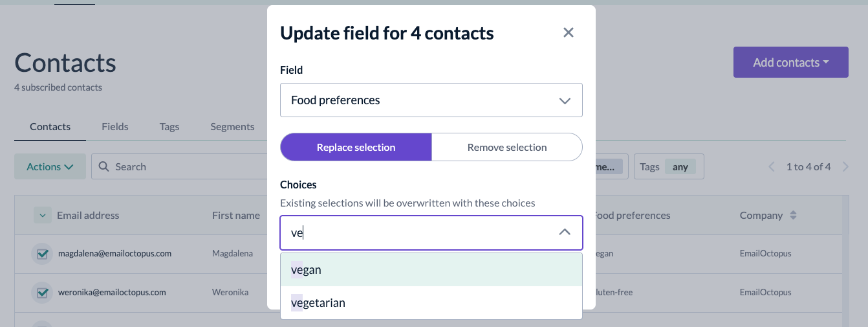The height and width of the screenshot is (327, 868).
Task: Choose the vegetarian option
Action: click(x=431, y=302)
